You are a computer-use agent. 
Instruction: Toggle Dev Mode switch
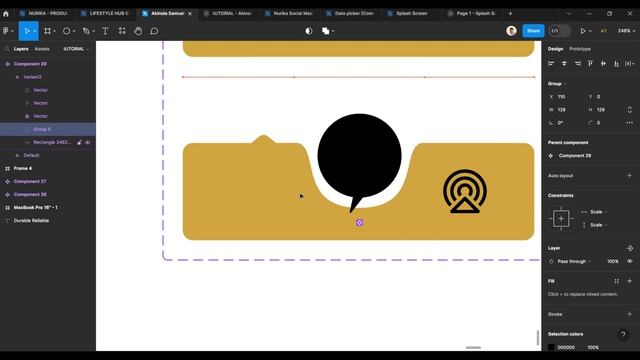pos(559,31)
